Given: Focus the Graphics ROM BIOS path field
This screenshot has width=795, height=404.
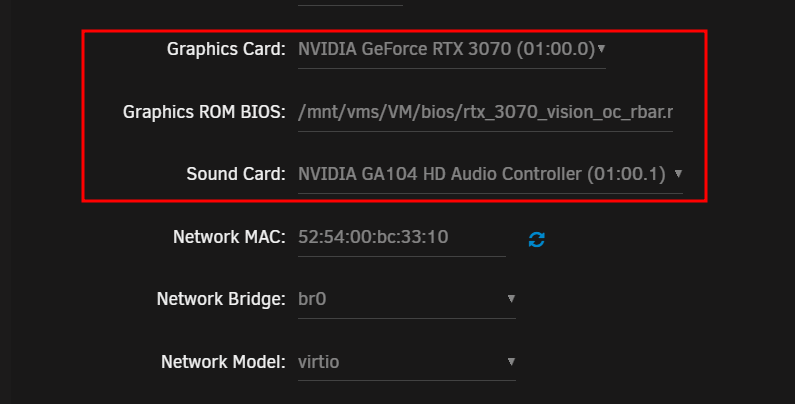Looking at the screenshot, I should pos(485,112).
